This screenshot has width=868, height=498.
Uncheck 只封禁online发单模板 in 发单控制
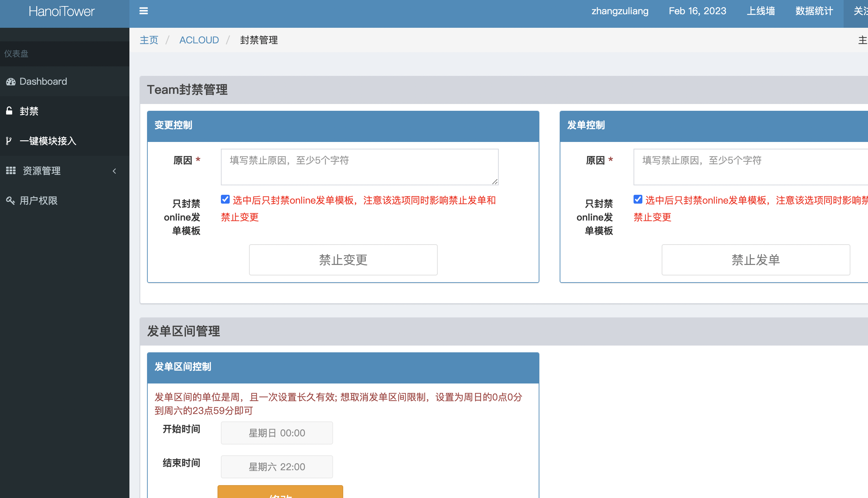click(638, 200)
